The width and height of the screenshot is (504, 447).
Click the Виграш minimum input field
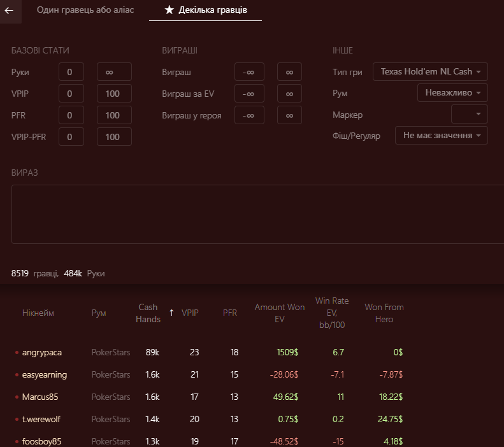(249, 71)
